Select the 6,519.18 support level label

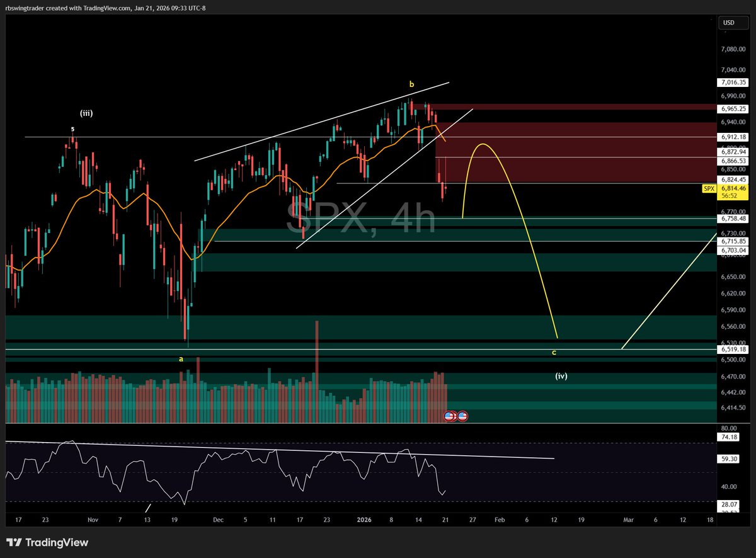(x=733, y=349)
